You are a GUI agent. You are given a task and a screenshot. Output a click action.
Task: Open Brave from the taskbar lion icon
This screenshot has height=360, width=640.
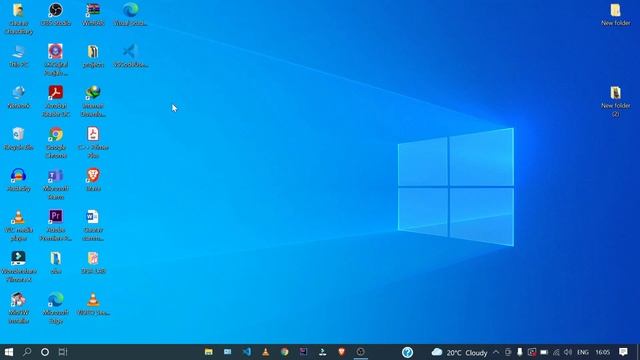[x=342, y=352]
